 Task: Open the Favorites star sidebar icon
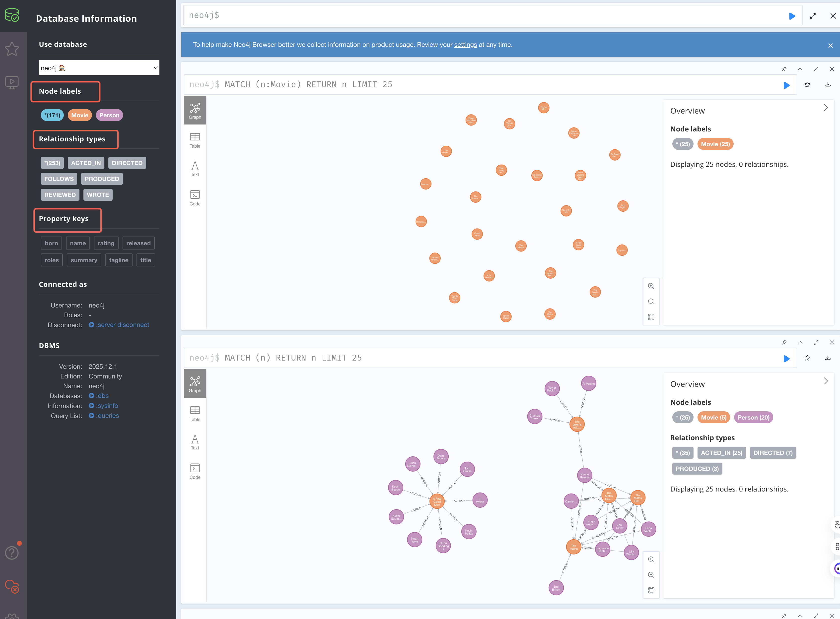pos(12,49)
